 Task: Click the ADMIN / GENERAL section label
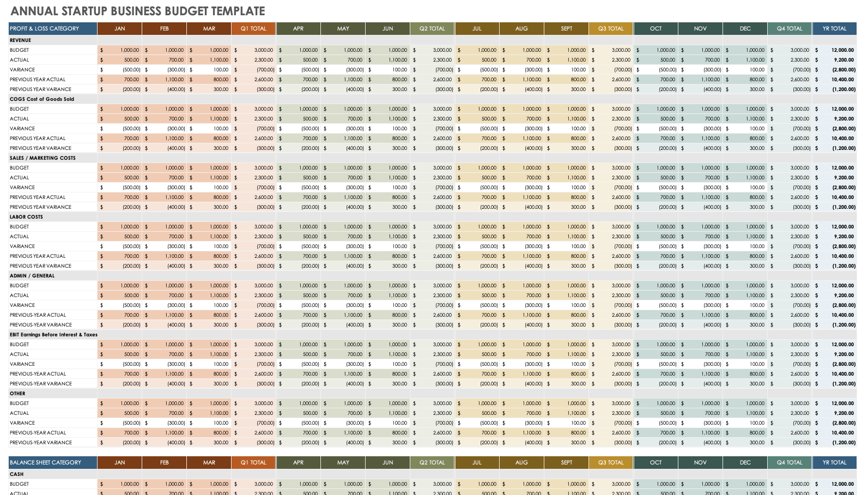pos(32,276)
